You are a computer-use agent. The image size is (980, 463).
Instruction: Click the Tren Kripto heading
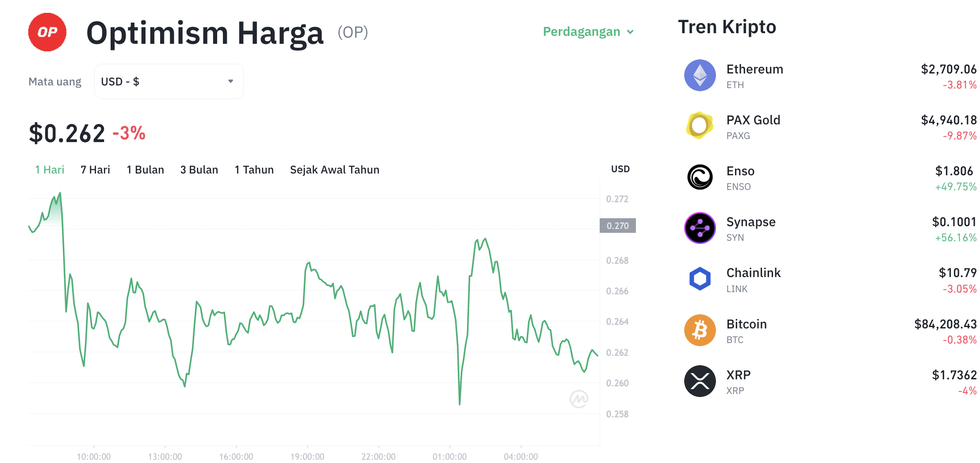click(x=727, y=27)
